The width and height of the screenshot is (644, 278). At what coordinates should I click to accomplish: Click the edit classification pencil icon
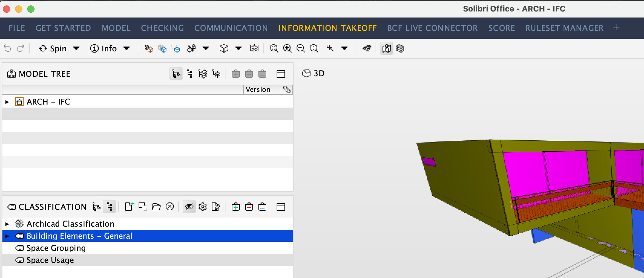point(216,207)
